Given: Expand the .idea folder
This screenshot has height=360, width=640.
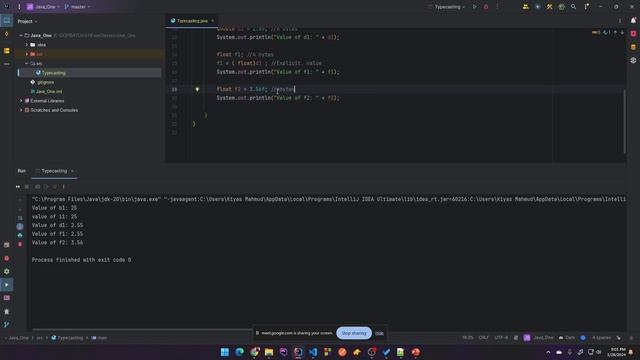Looking at the screenshot, I should click(27, 45).
